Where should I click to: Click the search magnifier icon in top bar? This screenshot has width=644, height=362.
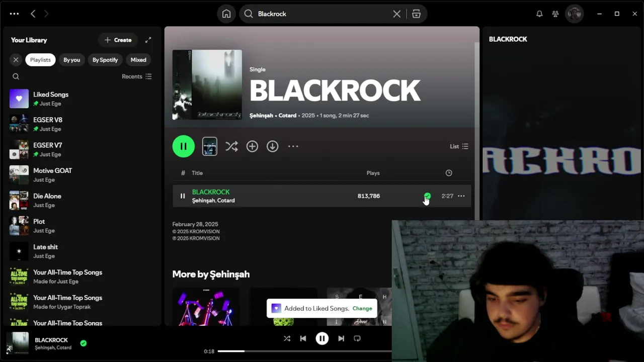pyautogui.click(x=249, y=14)
